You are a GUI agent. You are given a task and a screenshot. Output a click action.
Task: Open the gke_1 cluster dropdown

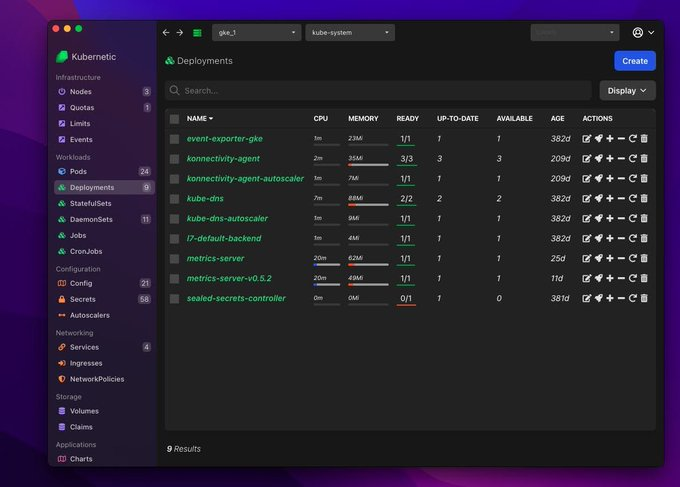click(256, 33)
